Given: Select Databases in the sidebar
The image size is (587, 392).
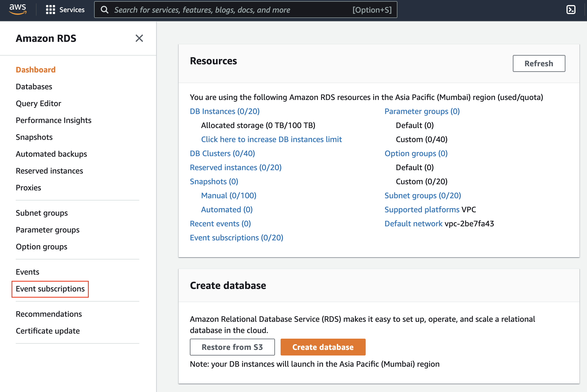Looking at the screenshot, I should pos(34,86).
